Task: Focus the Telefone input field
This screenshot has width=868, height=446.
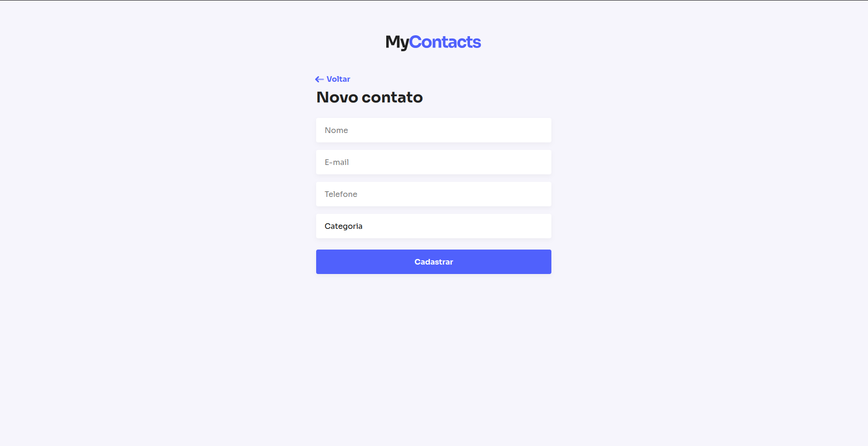Action: point(434,194)
